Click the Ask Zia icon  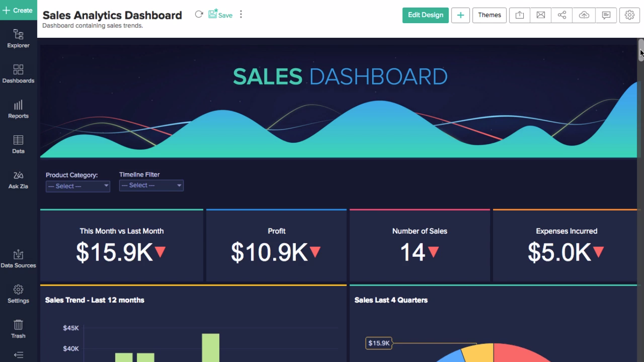click(18, 179)
